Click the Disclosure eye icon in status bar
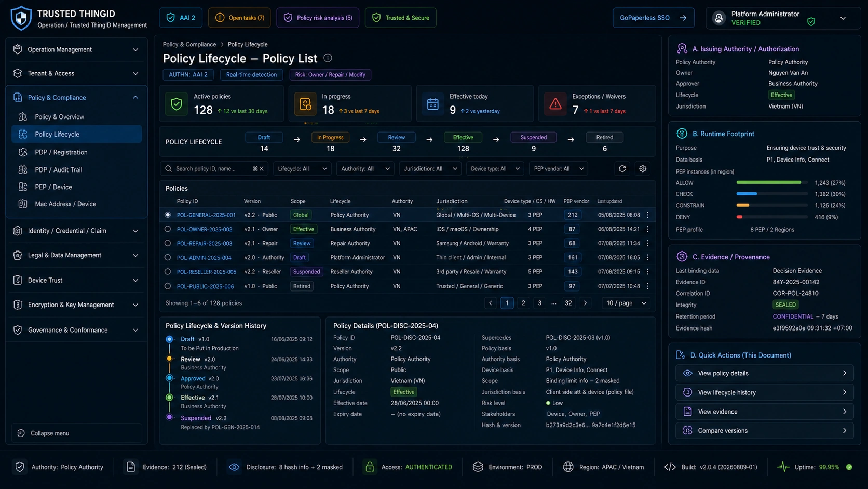 (234, 467)
